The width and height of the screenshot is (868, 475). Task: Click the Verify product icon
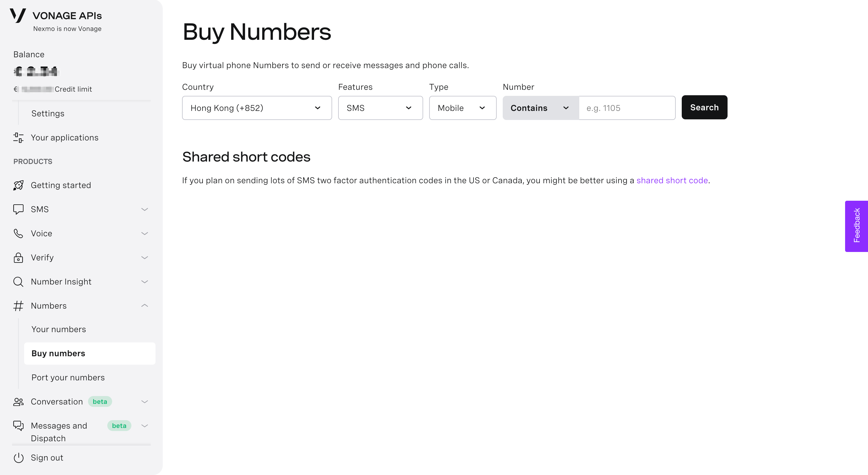[x=18, y=257]
